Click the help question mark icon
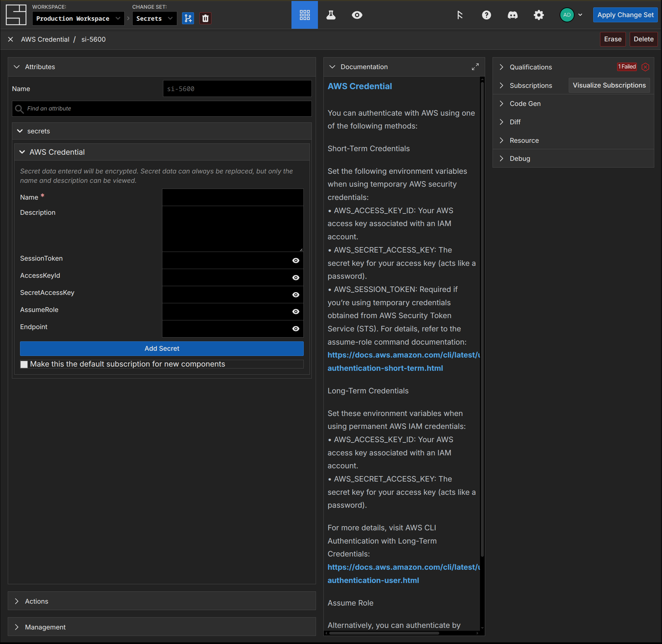The height and width of the screenshot is (644, 662). pyautogui.click(x=486, y=15)
